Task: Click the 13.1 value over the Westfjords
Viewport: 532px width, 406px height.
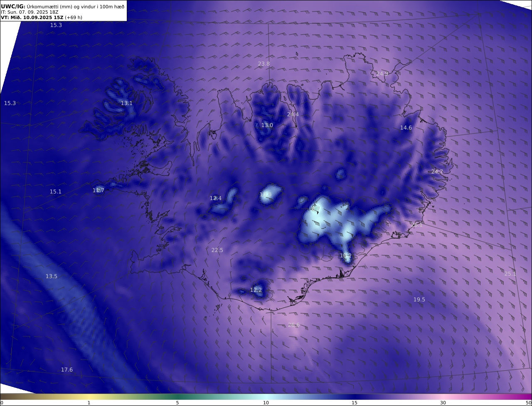Action: (127, 103)
